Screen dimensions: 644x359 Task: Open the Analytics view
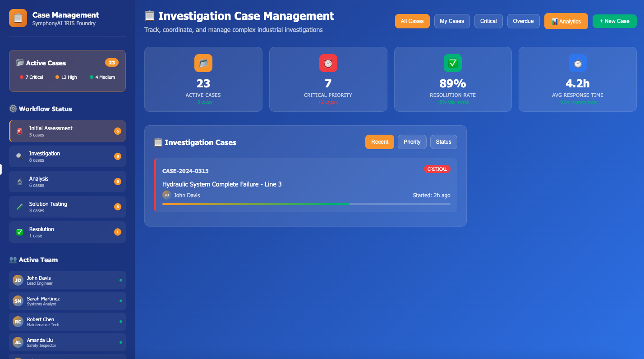pyautogui.click(x=566, y=21)
